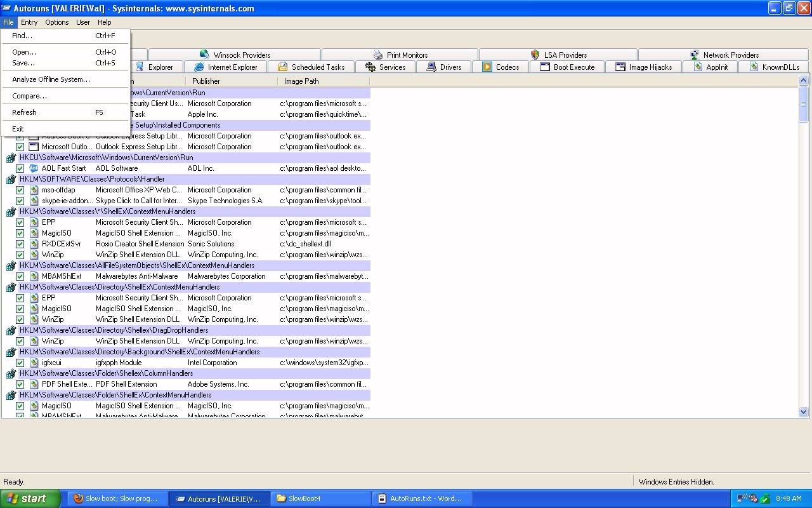Switch to the Explorer tab

point(157,67)
